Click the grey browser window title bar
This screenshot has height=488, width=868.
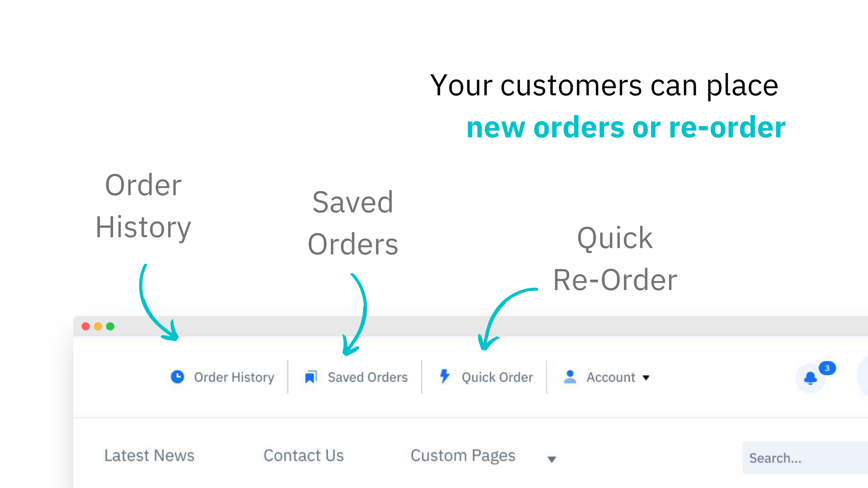[452, 326]
